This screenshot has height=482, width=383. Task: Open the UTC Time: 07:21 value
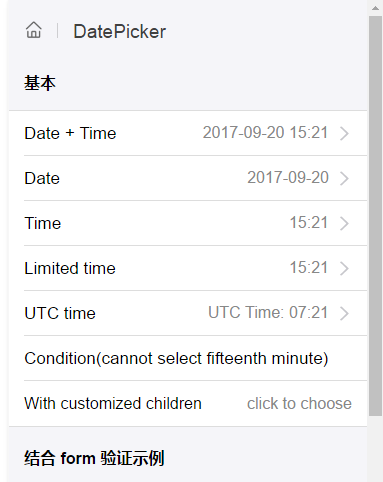(x=268, y=313)
